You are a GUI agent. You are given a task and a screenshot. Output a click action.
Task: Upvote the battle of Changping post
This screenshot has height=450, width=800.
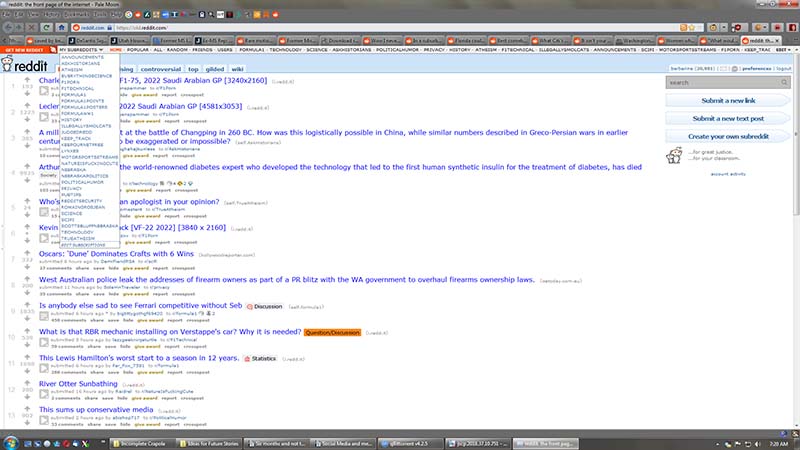(x=27, y=132)
